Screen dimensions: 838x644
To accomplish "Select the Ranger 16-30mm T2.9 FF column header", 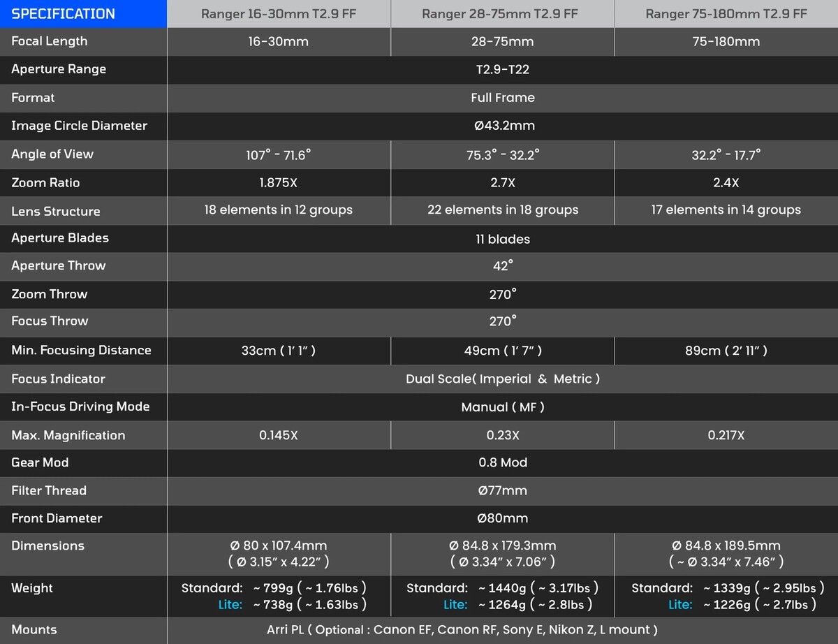I will click(x=278, y=14).
